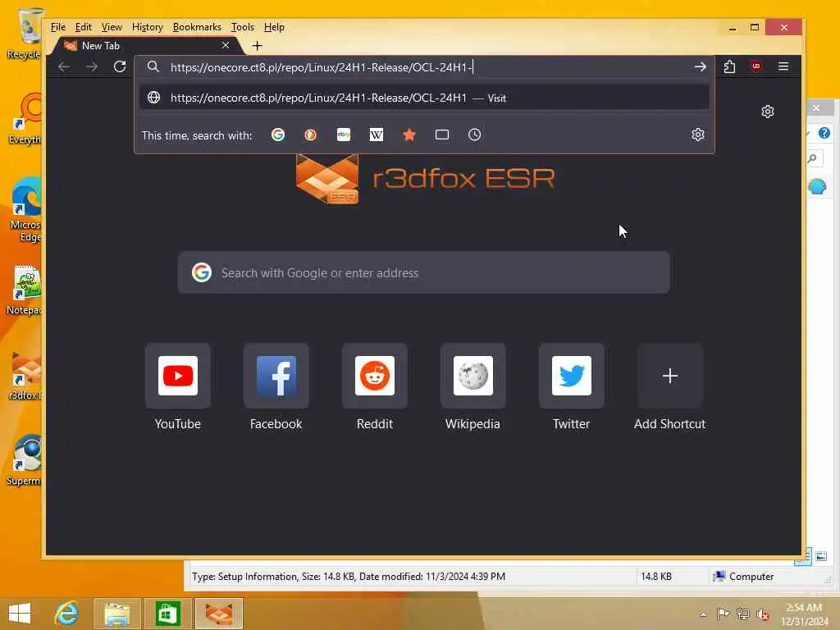Open the Bookmarks menu

[197, 27]
